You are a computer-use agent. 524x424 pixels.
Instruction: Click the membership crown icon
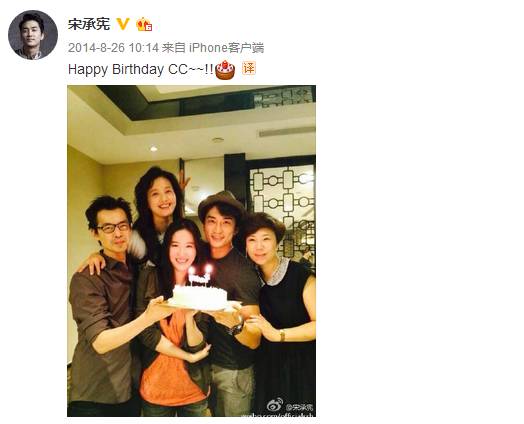pyautogui.click(x=144, y=24)
